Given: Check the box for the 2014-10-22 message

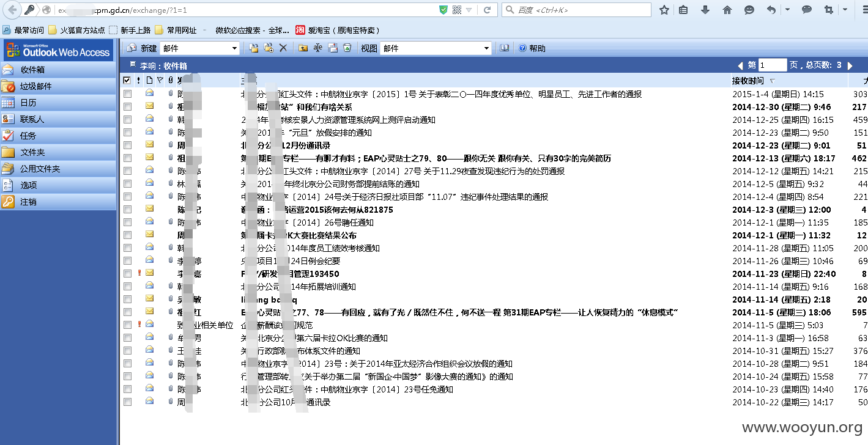Looking at the screenshot, I should [127, 402].
